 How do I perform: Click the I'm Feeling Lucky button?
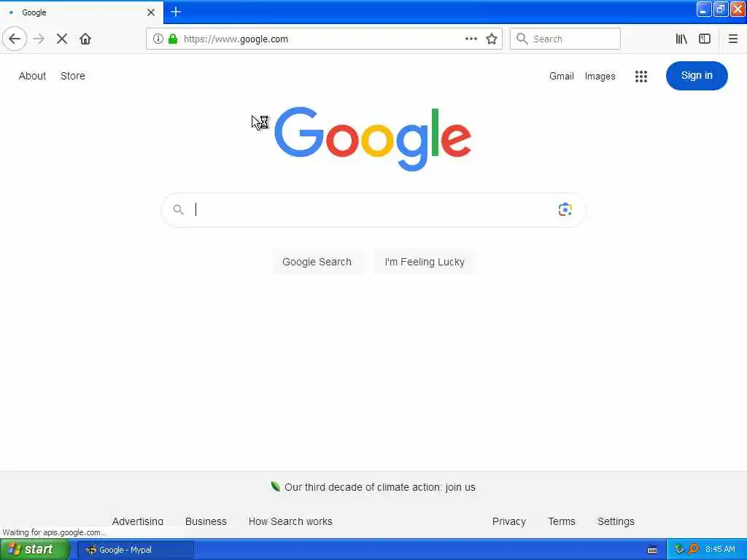pyautogui.click(x=425, y=262)
